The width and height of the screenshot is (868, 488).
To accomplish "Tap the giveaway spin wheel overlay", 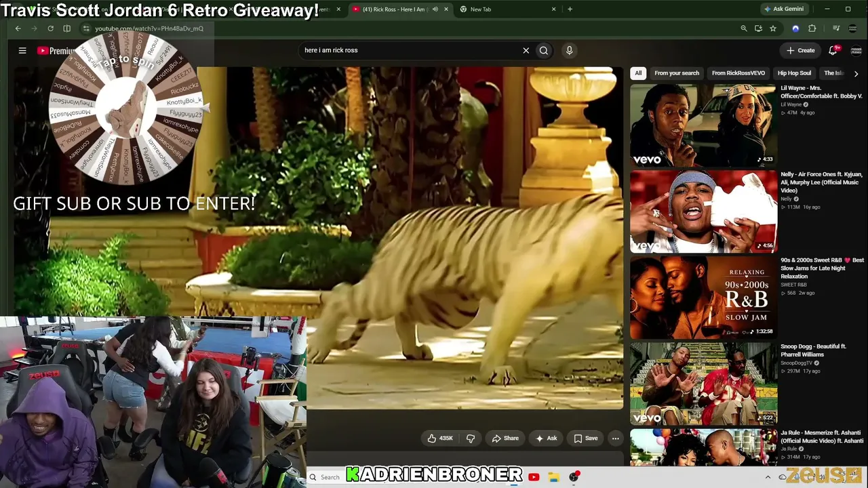I will click(125, 107).
